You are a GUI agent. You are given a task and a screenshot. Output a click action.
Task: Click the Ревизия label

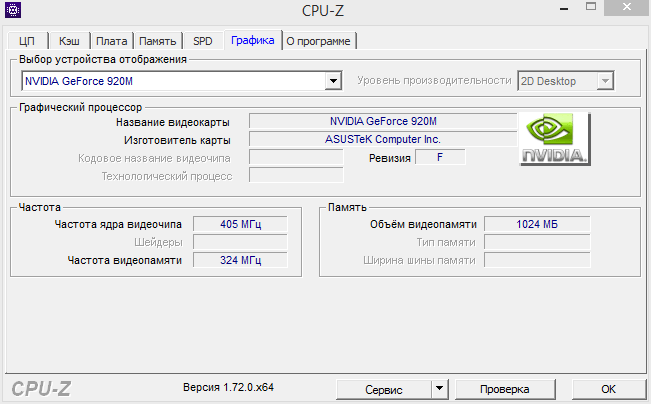click(x=390, y=158)
